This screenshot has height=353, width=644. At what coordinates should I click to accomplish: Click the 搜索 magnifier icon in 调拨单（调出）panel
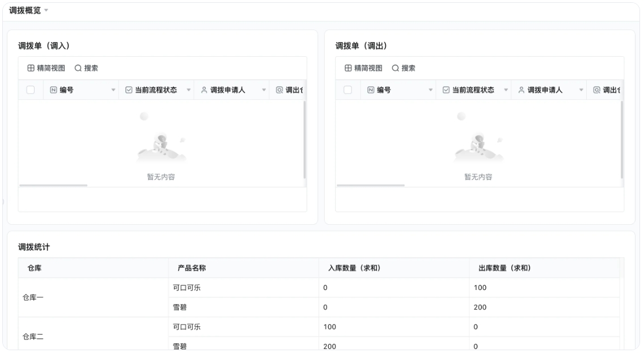(x=395, y=68)
